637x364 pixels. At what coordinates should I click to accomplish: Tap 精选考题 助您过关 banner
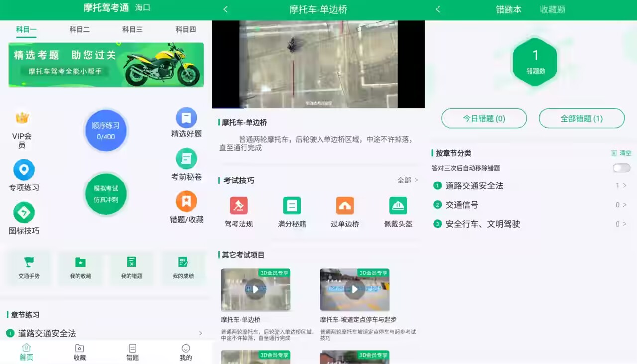click(106, 65)
